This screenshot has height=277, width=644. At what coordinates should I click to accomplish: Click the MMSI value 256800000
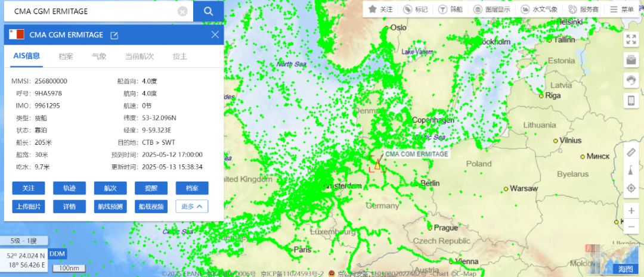[x=51, y=81]
